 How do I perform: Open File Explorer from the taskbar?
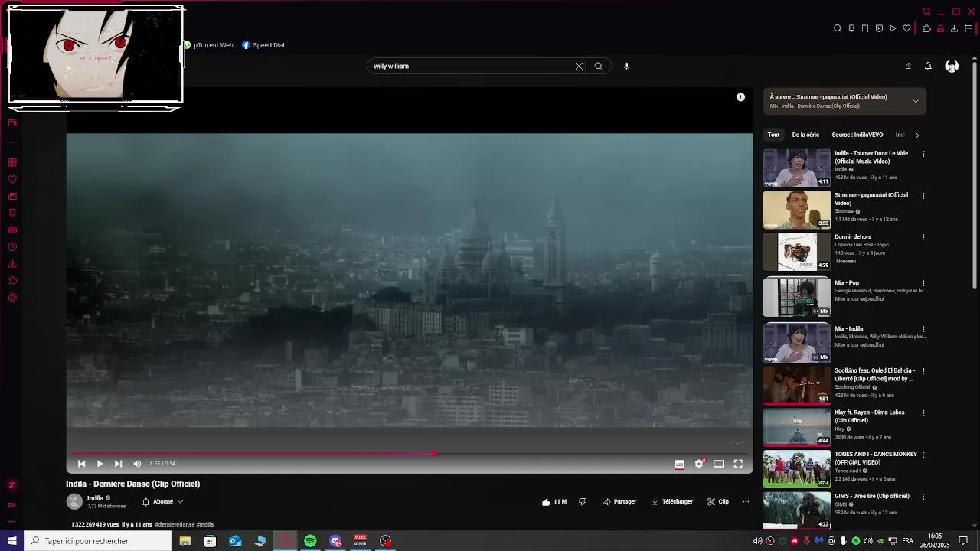185,541
